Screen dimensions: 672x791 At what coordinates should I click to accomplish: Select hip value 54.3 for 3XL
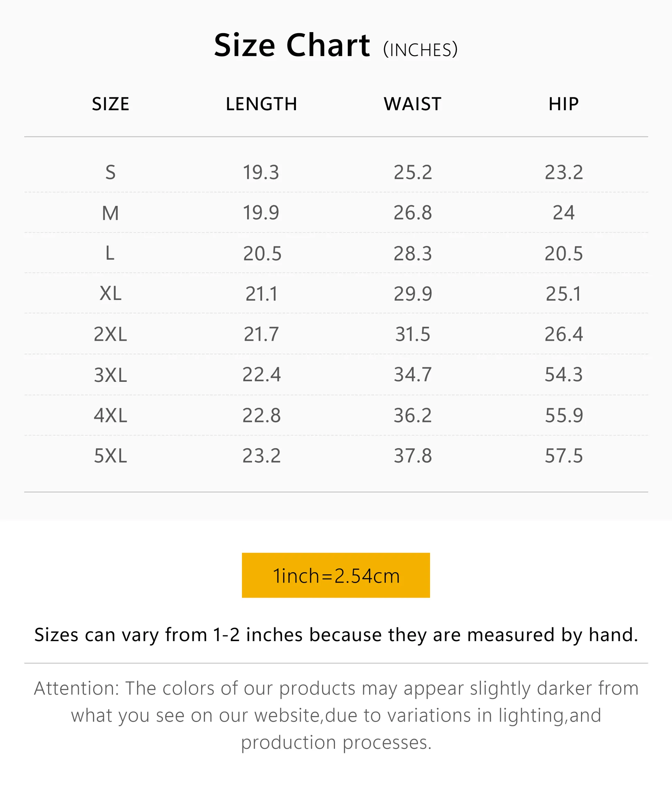(x=563, y=375)
